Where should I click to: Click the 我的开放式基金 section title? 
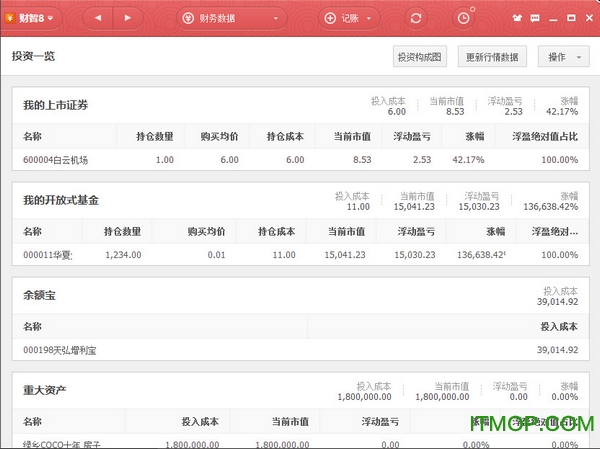pos(61,200)
